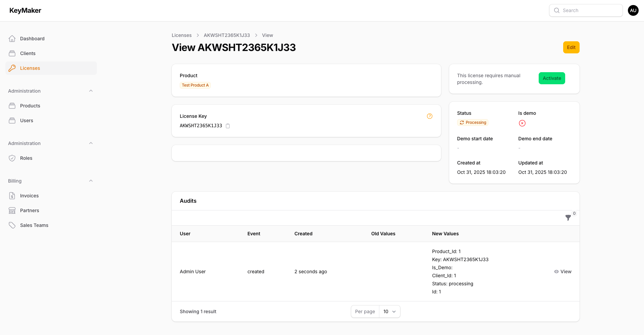The height and width of the screenshot is (335, 644).
Task: Click the Products box icon in sidebar
Action: click(x=12, y=105)
